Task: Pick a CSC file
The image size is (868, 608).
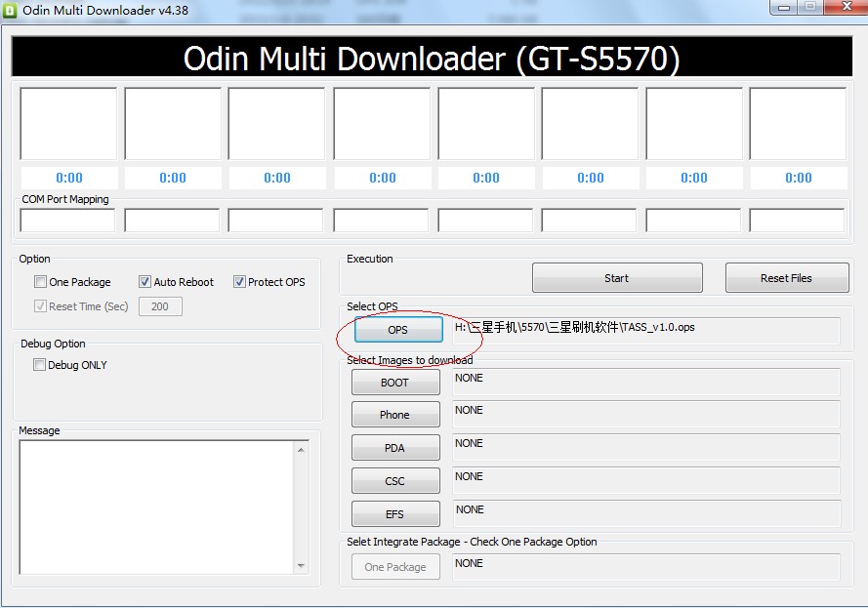Action: tap(395, 481)
